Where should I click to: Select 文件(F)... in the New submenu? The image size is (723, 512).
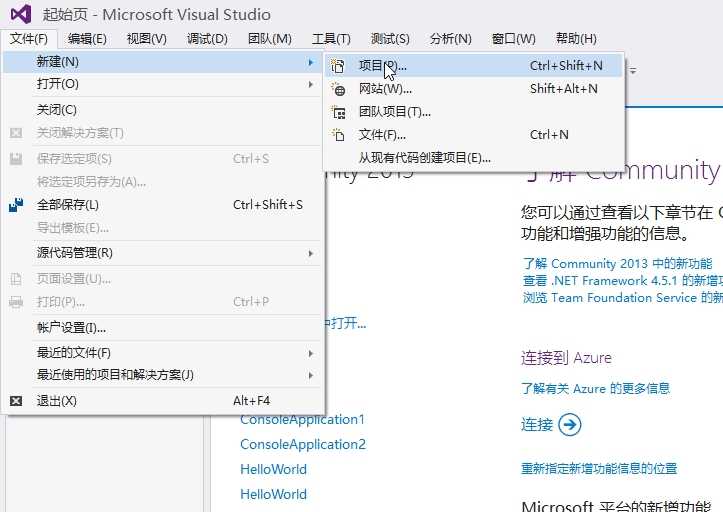(474, 135)
